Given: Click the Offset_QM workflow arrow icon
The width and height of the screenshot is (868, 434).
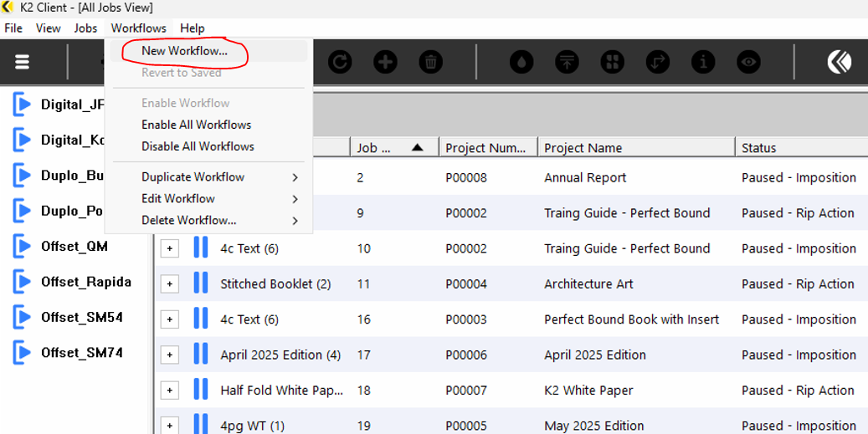Looking at the screenshot, I should [x=22, y=247].
